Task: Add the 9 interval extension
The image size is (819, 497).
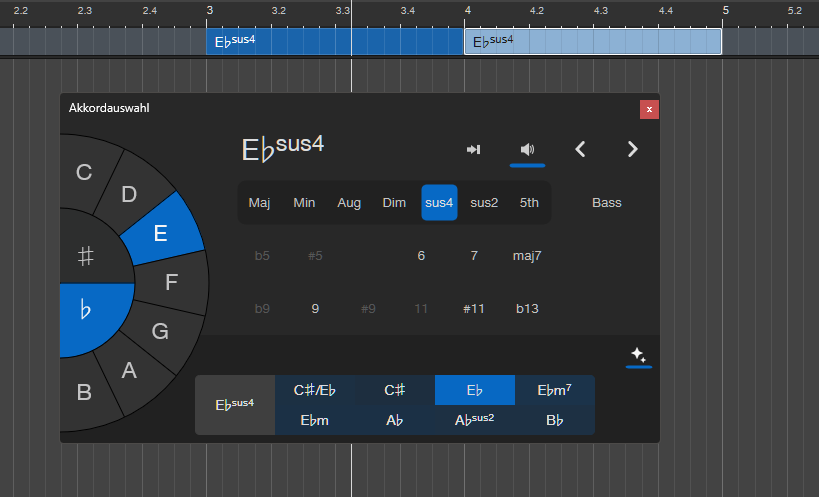Action: click(x=315, y=309)
